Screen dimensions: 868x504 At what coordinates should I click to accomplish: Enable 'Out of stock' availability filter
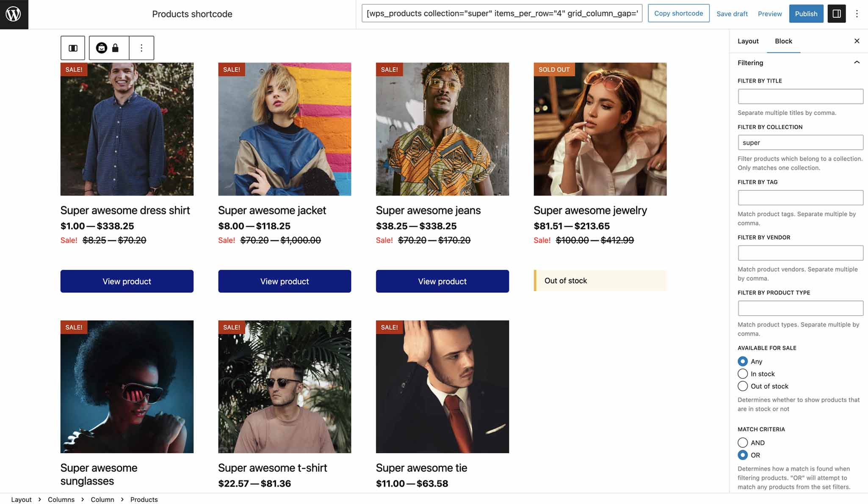(x=743, y=386)
